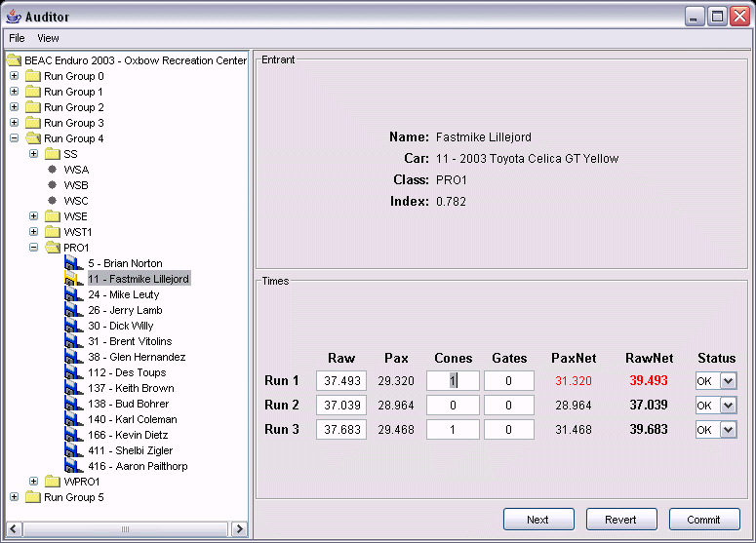Click the Run 2 Raw time field
Screen dimensions: 756x543
click(x=341, y=405)
